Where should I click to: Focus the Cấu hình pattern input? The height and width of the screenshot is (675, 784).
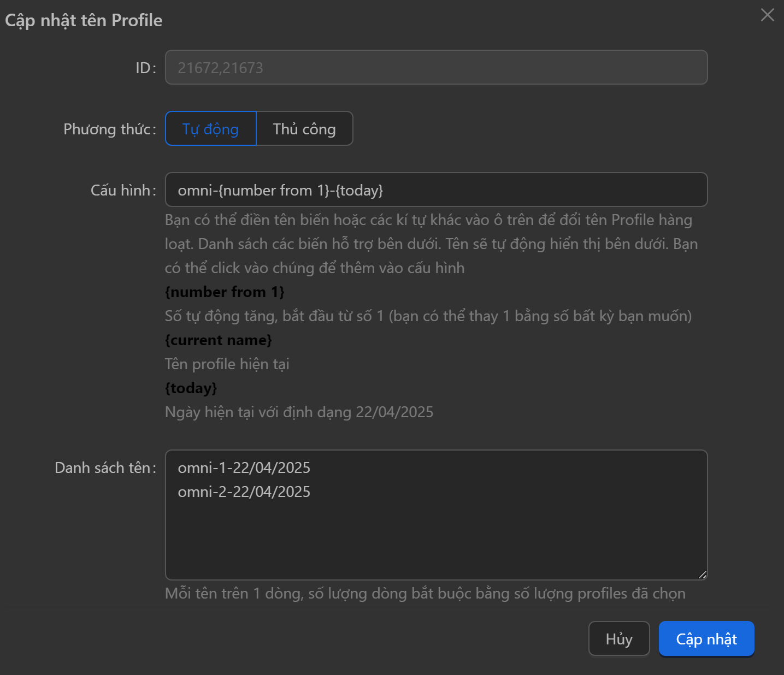pyautogui.click(x=436, y=190)
